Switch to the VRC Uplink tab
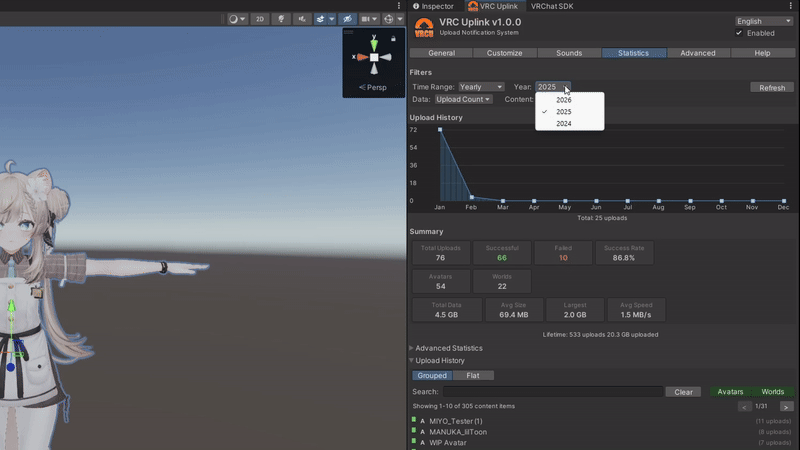 pyautogui.click(x=493, y=6)
